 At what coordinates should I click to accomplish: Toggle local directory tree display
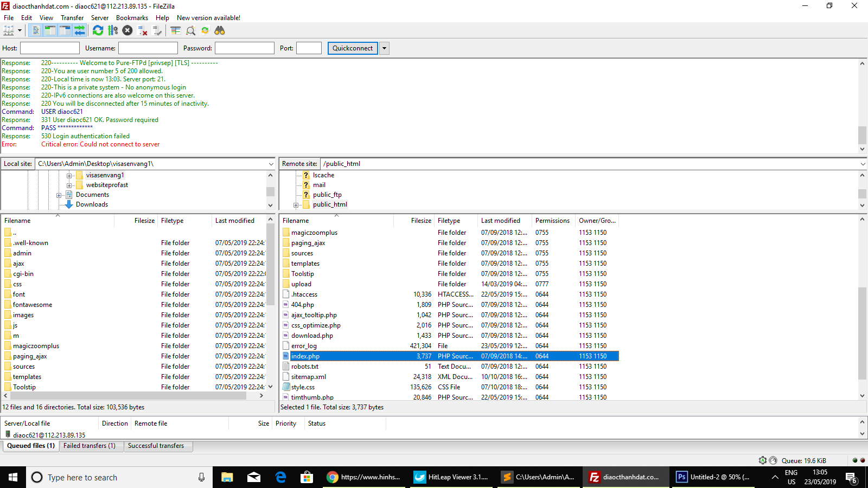(50, 30)
